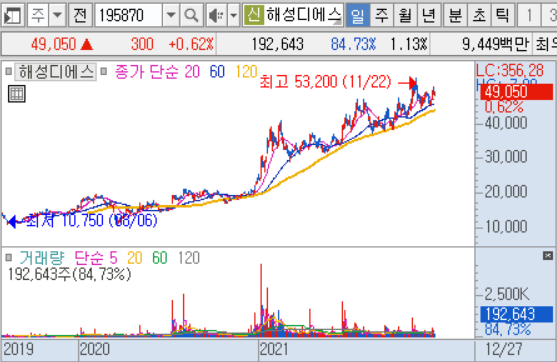
Task: Toggle the speaker sound icon
Action: (217, 15)
